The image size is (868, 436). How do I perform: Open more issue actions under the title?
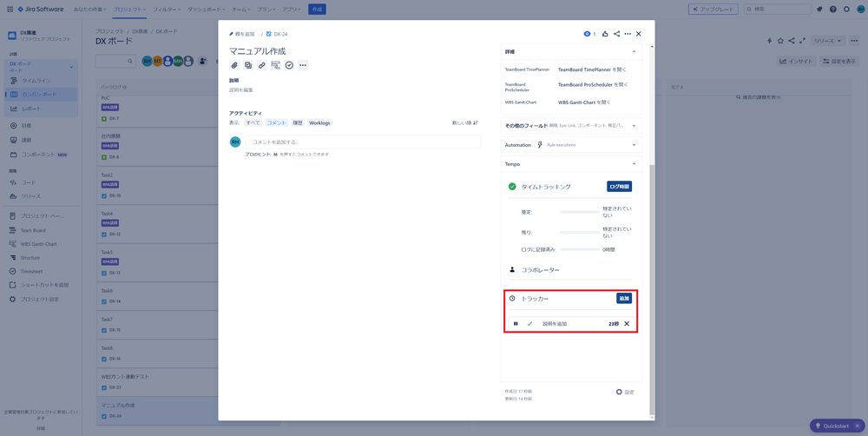tap(302, 65)
